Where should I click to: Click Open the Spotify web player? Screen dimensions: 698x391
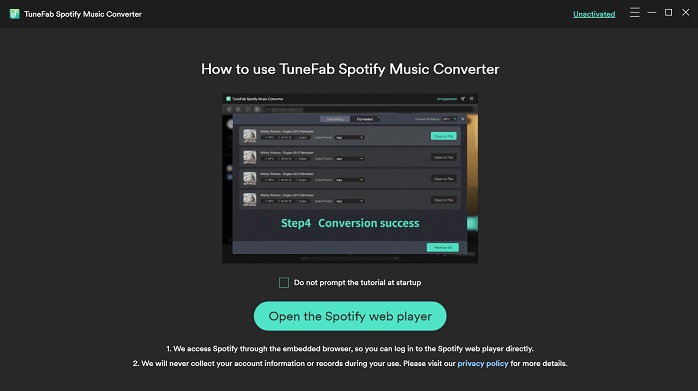(x=350, y=316)
